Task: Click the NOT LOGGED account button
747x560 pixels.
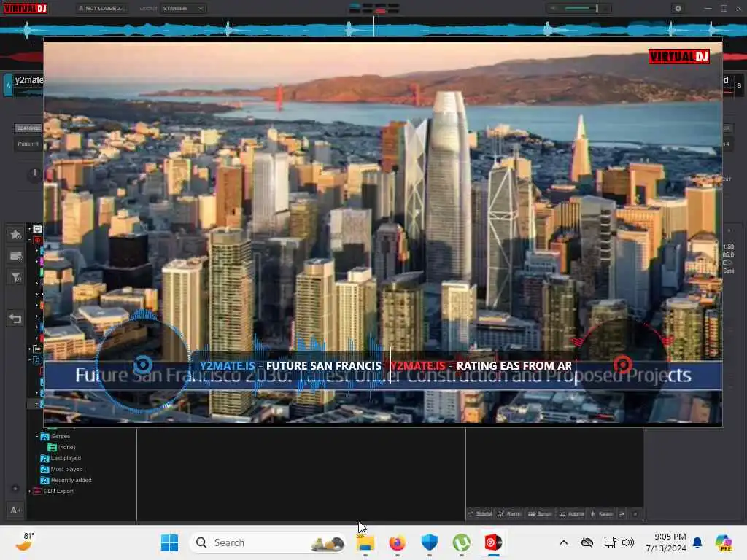Action: [101, 8]
